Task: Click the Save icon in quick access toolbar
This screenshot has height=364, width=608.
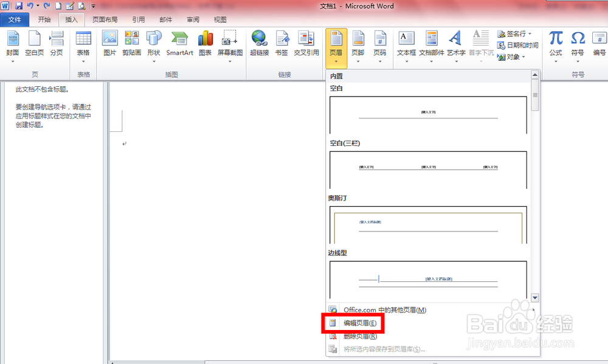Action: [x=19, y=6]
